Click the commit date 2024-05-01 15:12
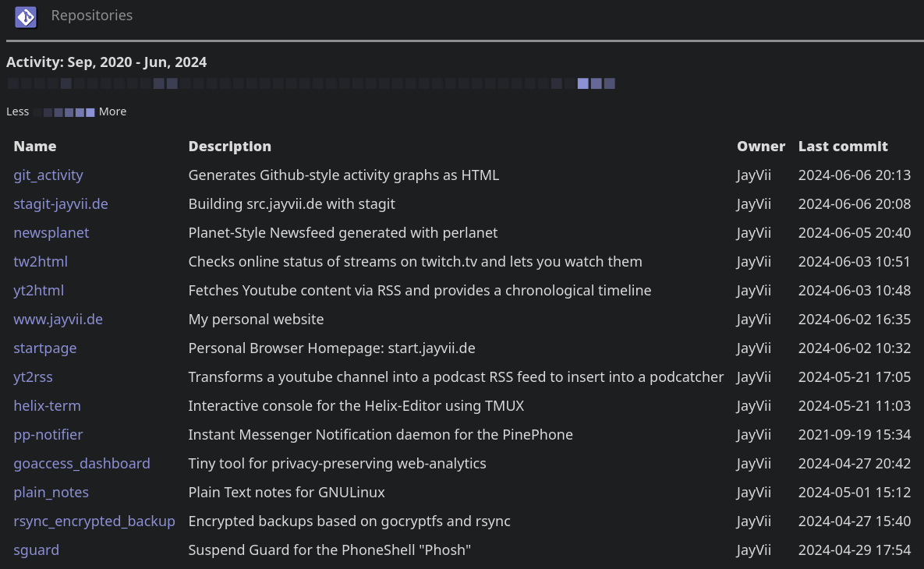The image size is (924, 569). coord(855,493)
